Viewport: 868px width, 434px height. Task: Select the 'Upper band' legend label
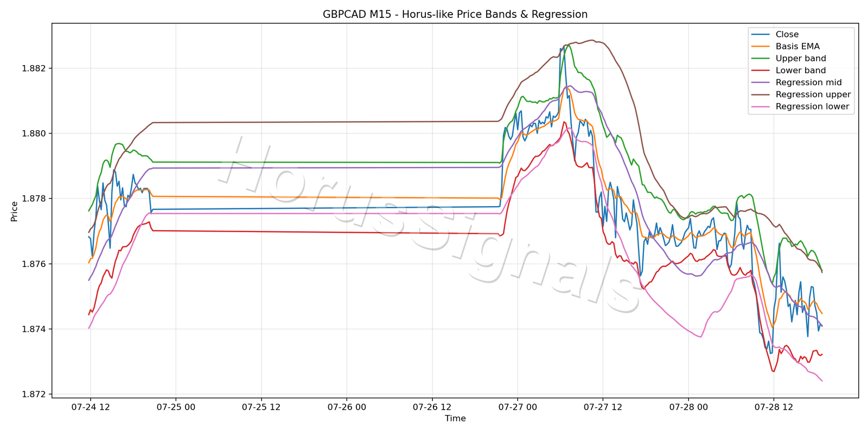click(801, 59)
